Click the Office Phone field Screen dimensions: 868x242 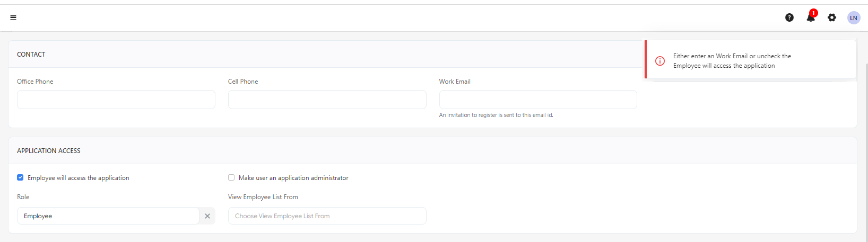pyautogui.click(x=116, y=100)
